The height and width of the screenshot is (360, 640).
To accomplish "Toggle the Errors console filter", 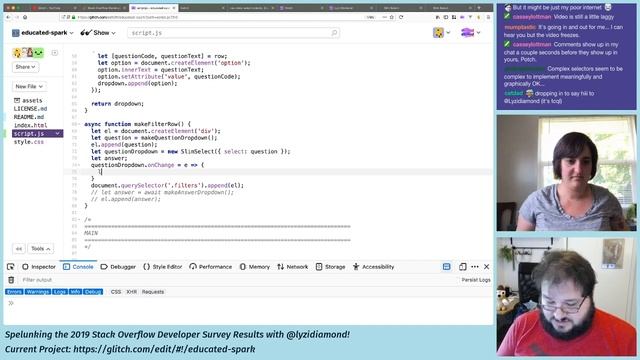I will click(14, 292).
